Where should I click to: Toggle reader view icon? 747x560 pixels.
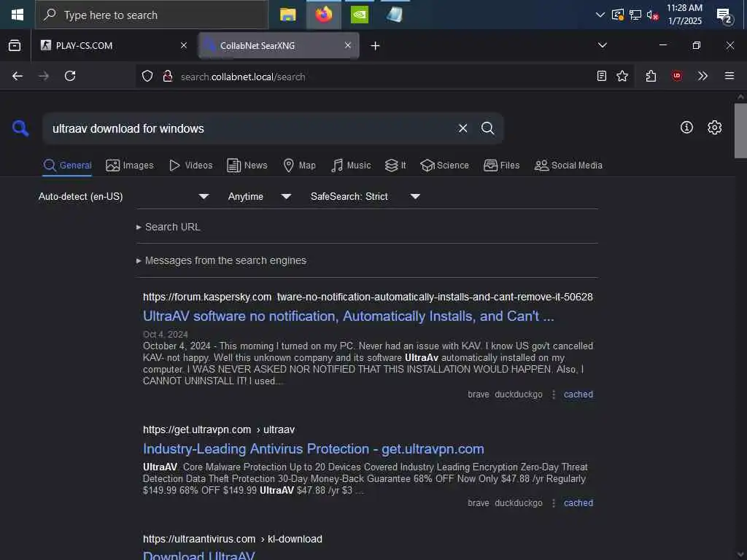point(602,76)
